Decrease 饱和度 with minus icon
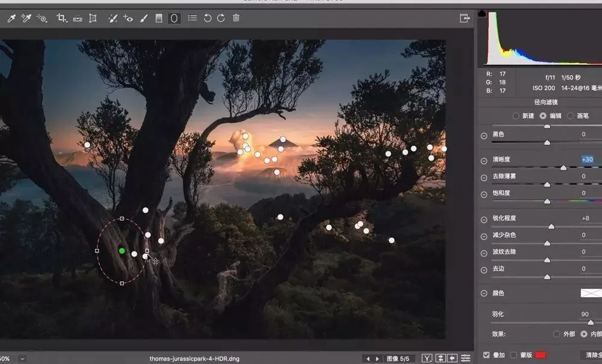This screenshot has height=364, width=602. (484, 194)
